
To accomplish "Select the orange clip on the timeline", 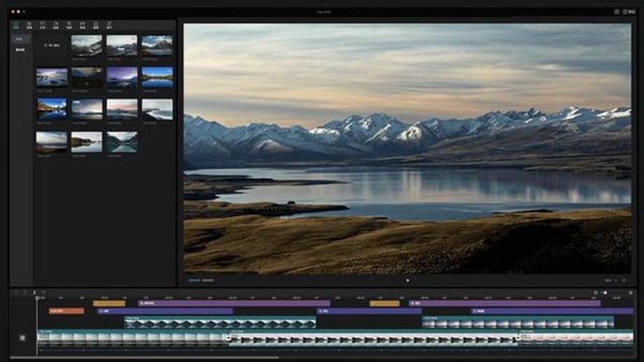I will (x=66, y=311).
